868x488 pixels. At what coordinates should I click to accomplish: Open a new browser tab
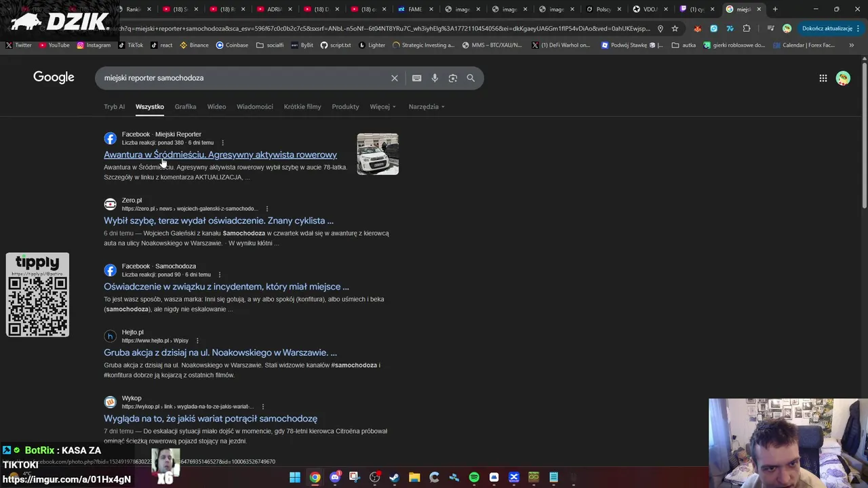(775, 9)
